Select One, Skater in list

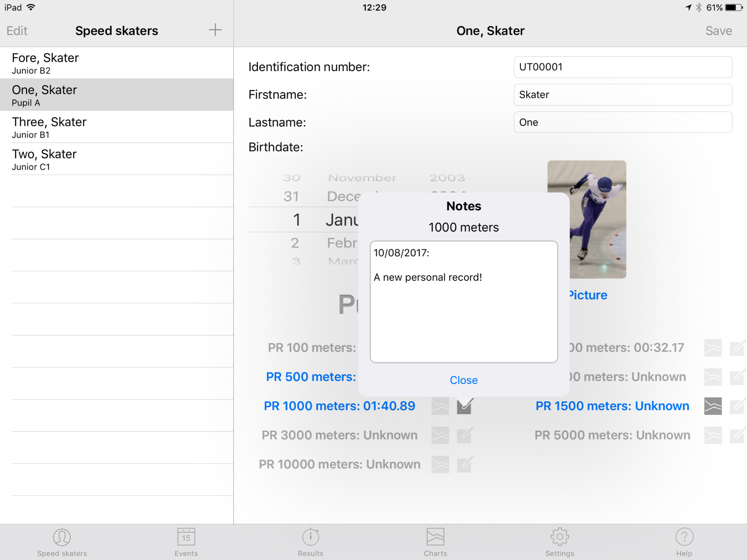click(x=116, y=95)
